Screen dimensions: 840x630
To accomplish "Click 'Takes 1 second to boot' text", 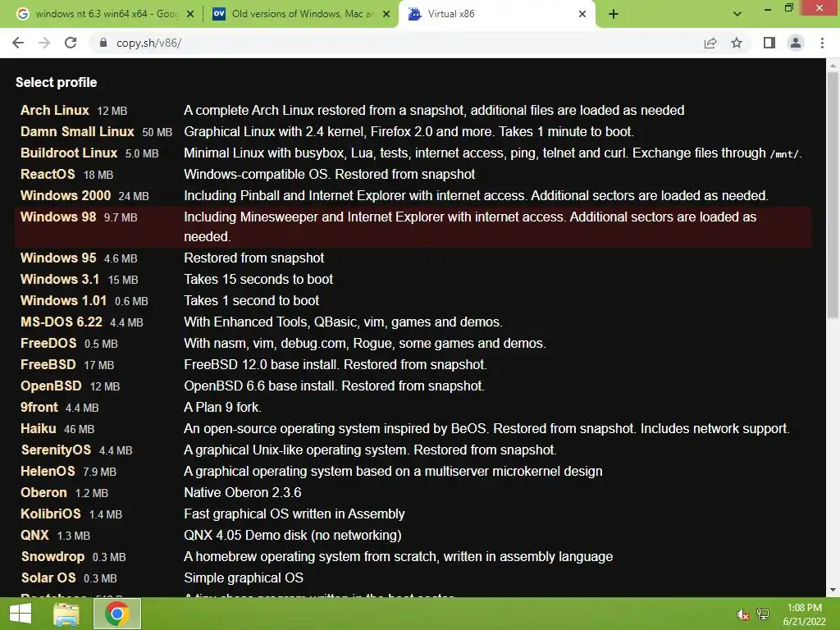I will [x=251, y=300].
